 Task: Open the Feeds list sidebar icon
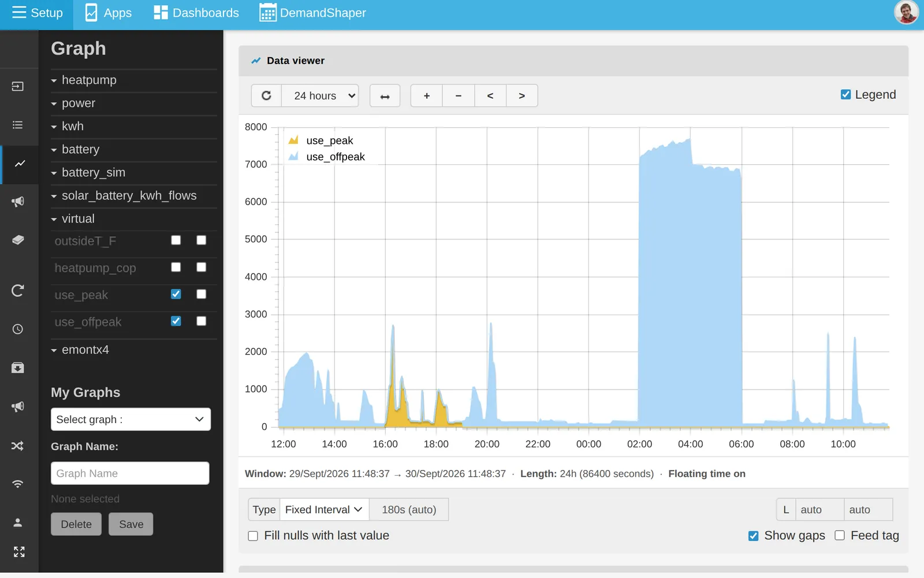[x=18, y=125]
